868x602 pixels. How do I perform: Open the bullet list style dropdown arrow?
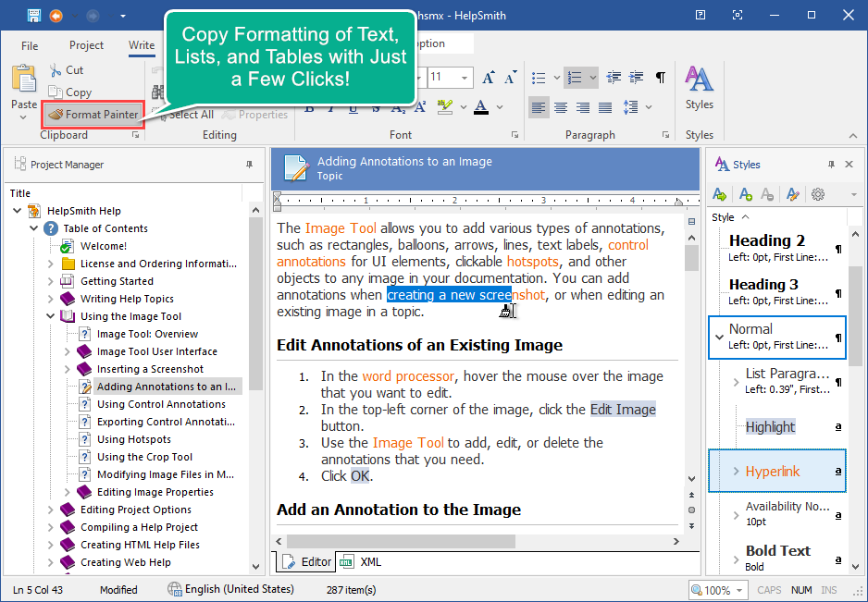pyautogui.click(x=557, y=78)
